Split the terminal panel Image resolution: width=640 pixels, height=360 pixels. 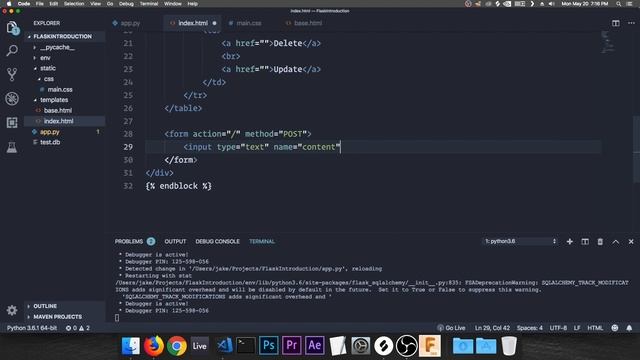click(585, 242)
